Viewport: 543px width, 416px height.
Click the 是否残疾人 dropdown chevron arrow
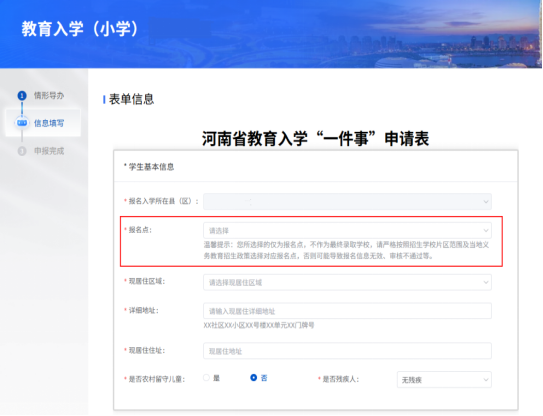click(486, 380)
